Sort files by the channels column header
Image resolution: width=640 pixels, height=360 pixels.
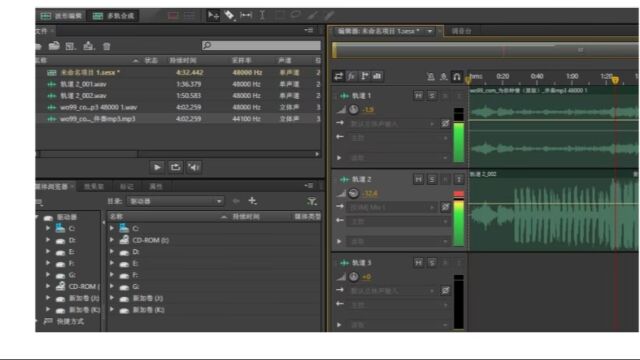coord(285,60)
